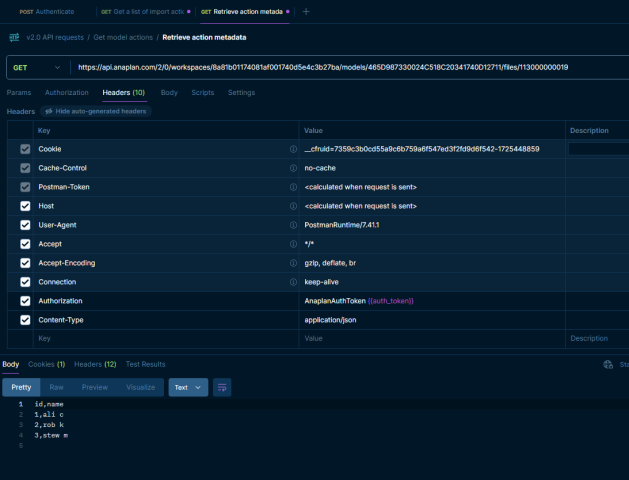The width and height of the screenshot is (629, 480).
Task: Select the response Body tab
Action: [11, 365]
